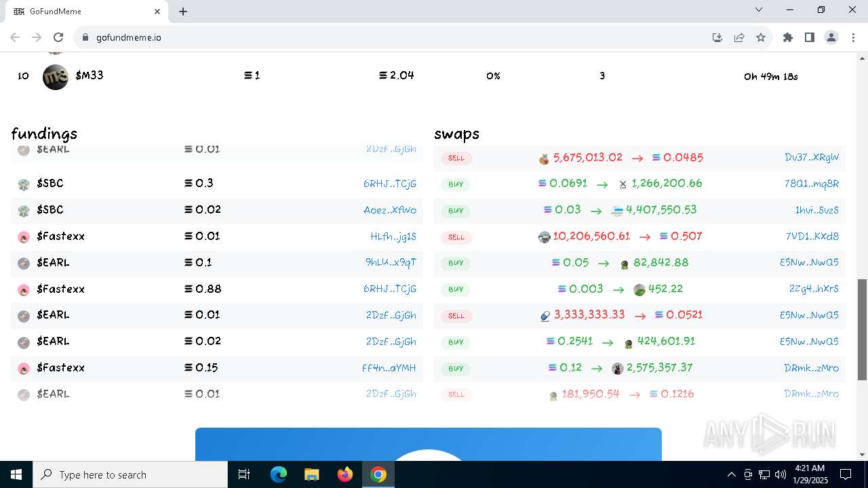Image resolution: width=868 pixels, height=488 pixels.
Task: Click the SELL badge in the 5,675,013.02 swap row
Action: [456, 159]
